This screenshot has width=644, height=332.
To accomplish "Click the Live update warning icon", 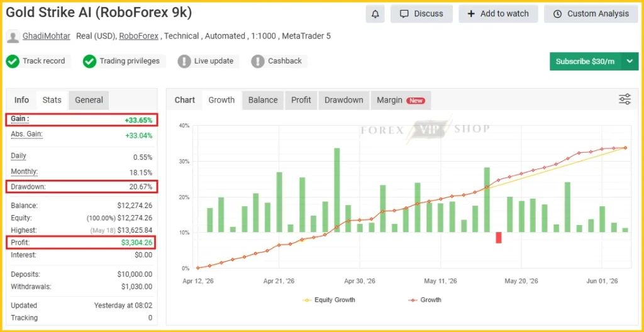I will (x=184, y=62).
